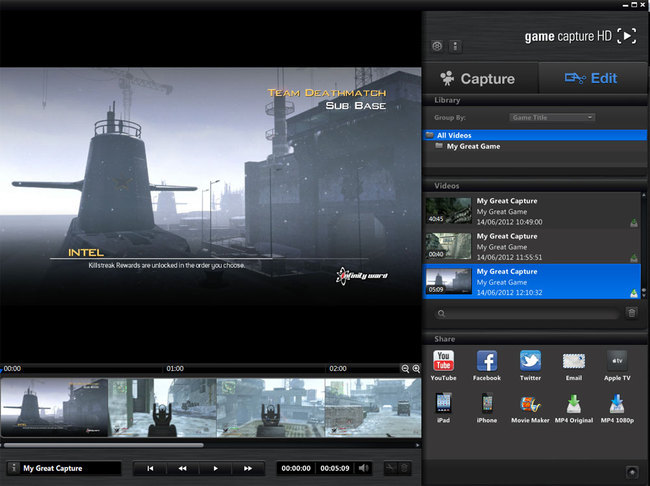The width and height of the screenshot is (650, 486).
Task: Click the 00:00:00 current time display
Action: point(296,468)
